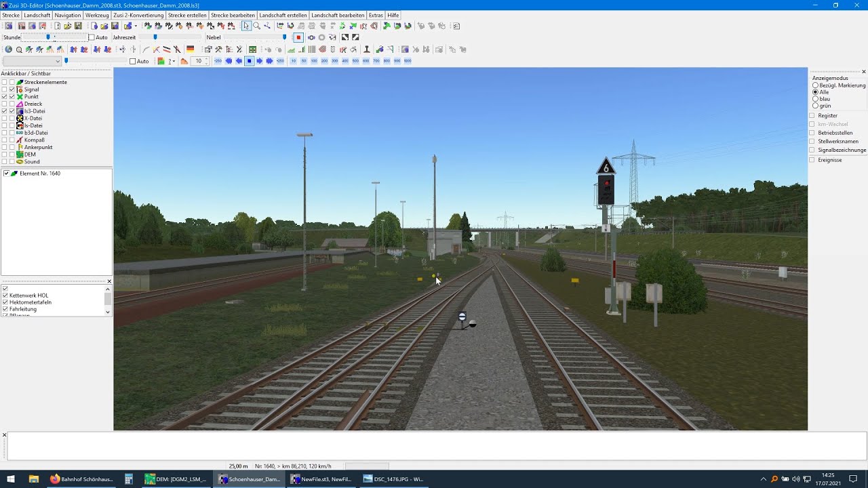Set step distance to 100
Screen dimensions: 868x488
[x=314, y=61]
